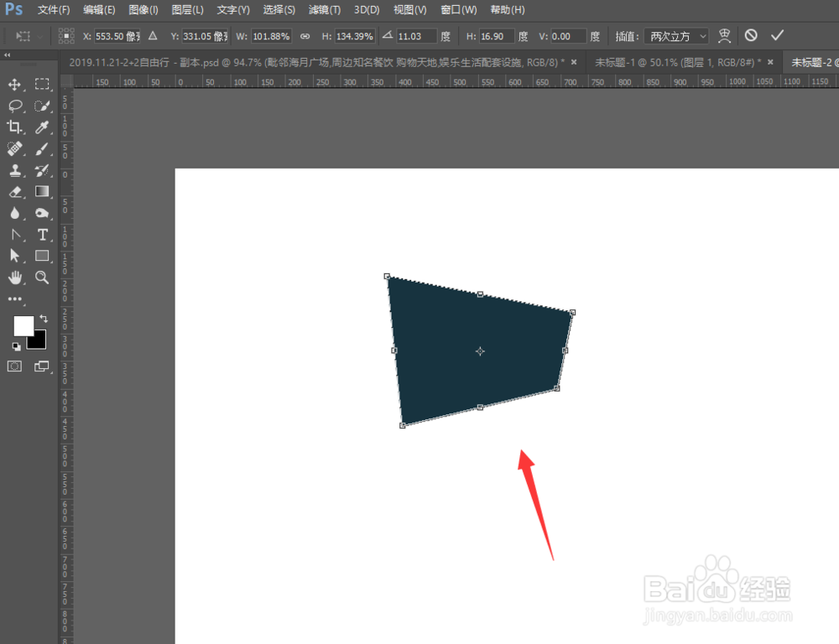Select the Rectangular Marquee tool
The image size is (839, 644).
click(x=42, y=84)
